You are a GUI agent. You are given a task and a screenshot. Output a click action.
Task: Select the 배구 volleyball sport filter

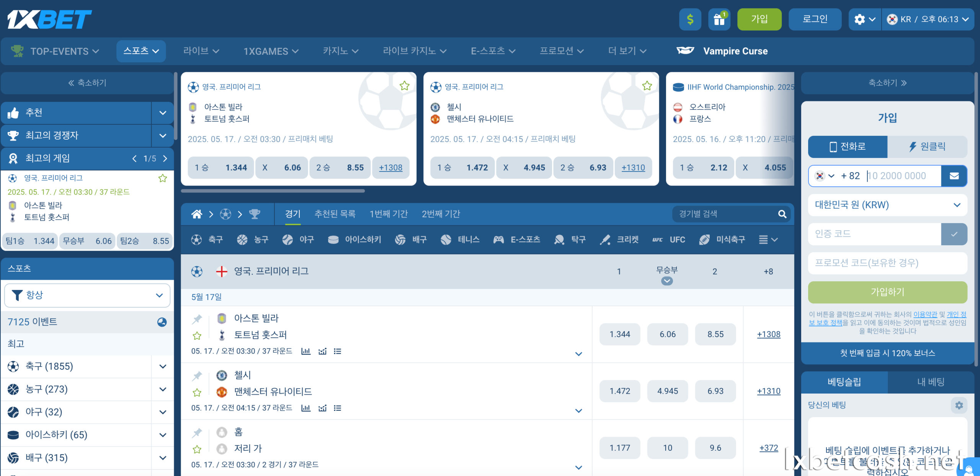411,240
